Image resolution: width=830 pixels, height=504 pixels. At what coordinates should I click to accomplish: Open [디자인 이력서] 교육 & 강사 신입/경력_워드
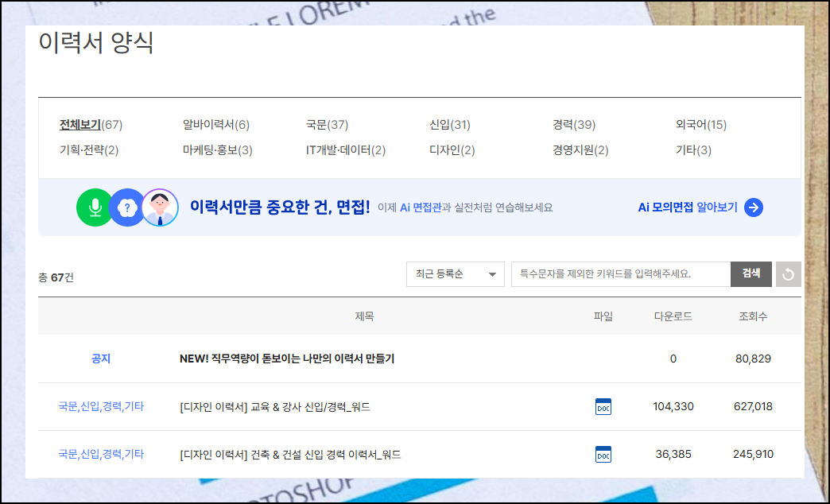(275, 406)
